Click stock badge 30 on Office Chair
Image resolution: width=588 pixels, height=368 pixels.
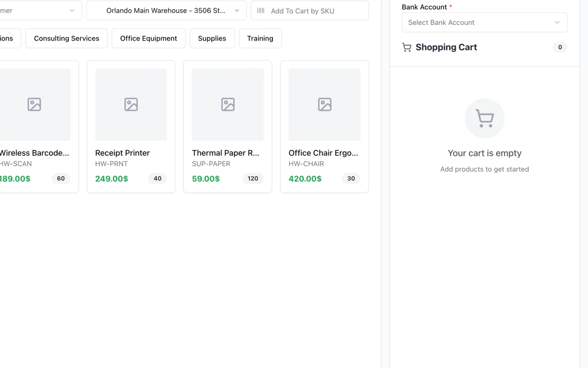tap(351, 178)
